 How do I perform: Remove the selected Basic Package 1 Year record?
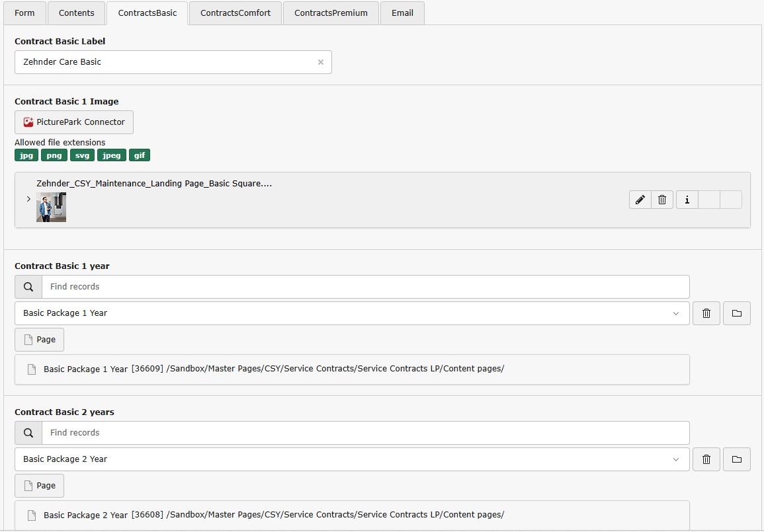[706, 313]
